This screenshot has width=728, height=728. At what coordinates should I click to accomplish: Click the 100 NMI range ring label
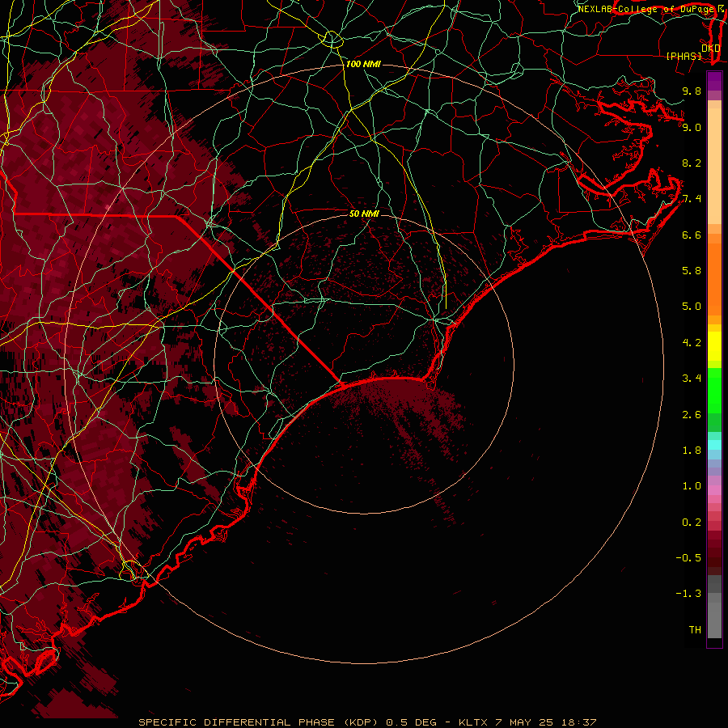point(363,64)
